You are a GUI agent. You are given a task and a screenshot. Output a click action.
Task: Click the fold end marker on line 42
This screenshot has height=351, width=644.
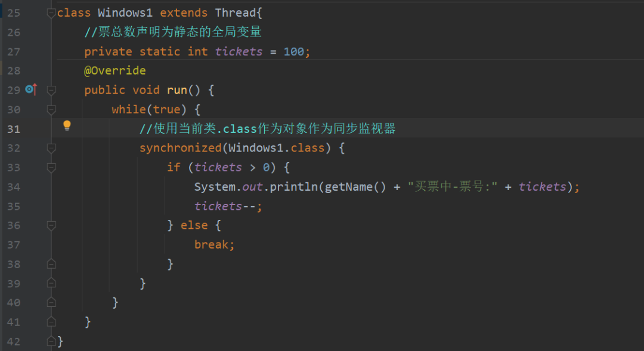[51, 341]
